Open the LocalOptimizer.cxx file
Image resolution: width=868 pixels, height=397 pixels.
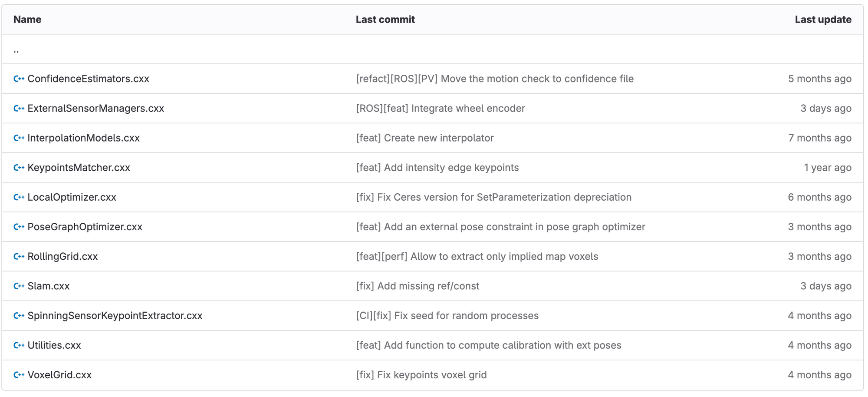pyautogui.click(x=72, y=197)
